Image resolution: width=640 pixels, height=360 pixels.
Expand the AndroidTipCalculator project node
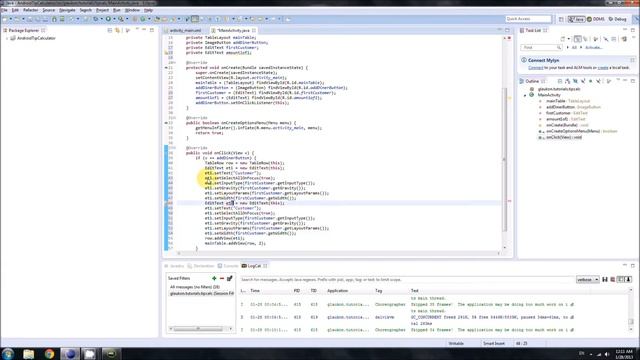pos(7,38)
